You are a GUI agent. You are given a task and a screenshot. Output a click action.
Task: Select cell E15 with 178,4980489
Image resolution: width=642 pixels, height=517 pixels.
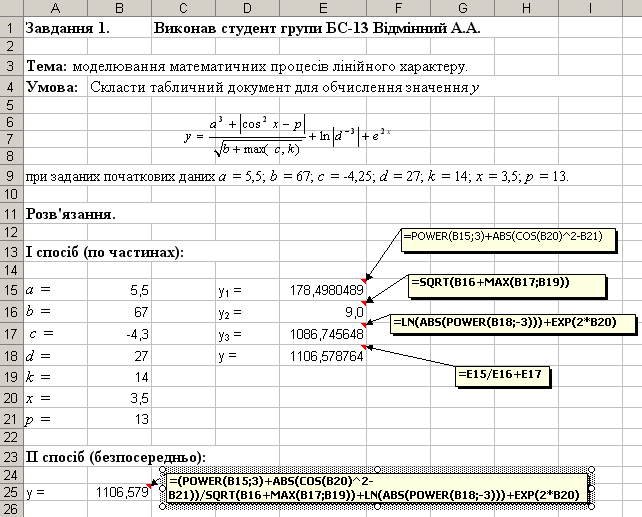(323, 290)
